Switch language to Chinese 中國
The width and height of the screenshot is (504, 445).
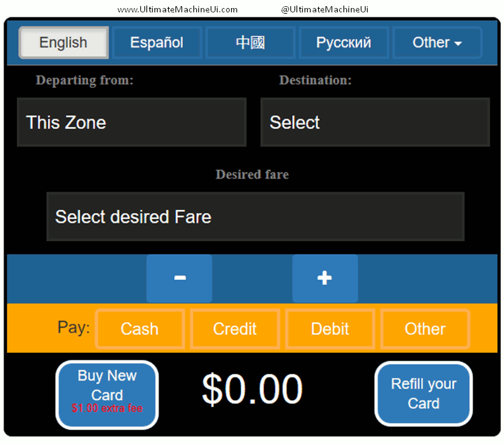[250, 43]
